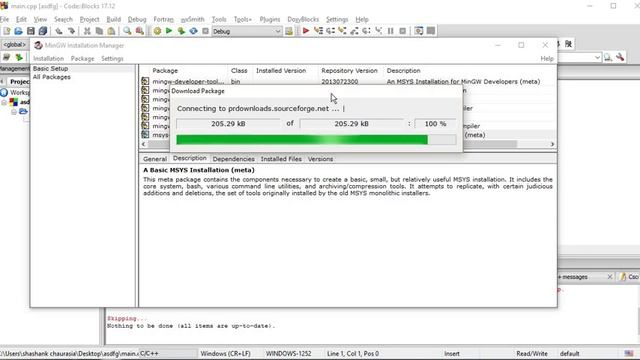Click the Next line debug icon

(x=330, y=31)
